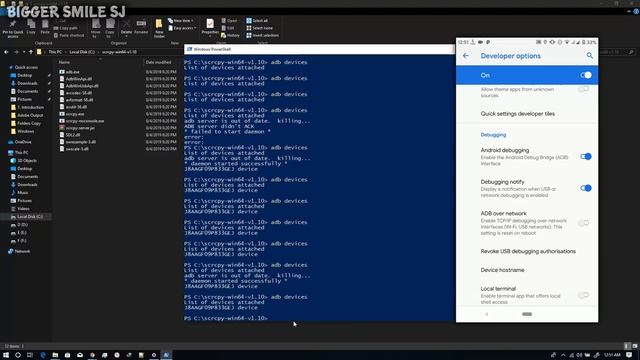Go up one folder level in Explorer
The width and height of the screenshot is (640, 360).
pyautogui.click(x=31, y=52)
